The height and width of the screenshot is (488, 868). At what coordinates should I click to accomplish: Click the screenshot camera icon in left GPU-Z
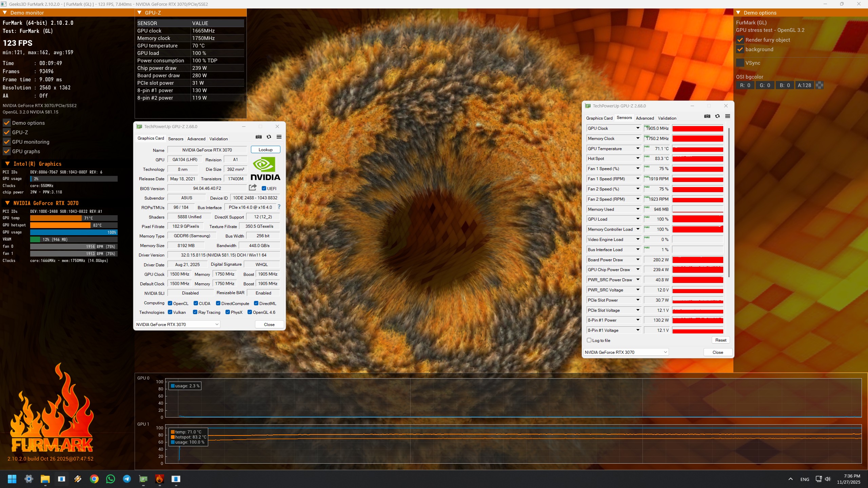click(259, 137)
